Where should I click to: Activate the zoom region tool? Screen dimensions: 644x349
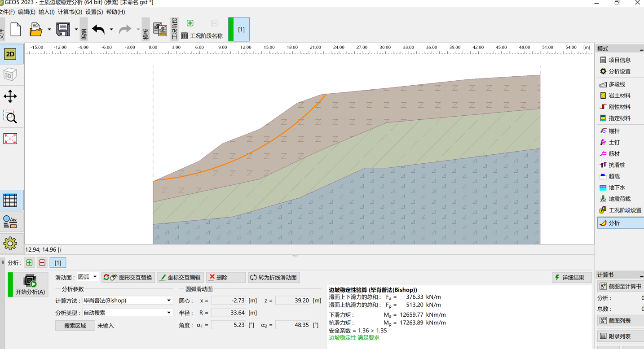[x=10, y=117]
